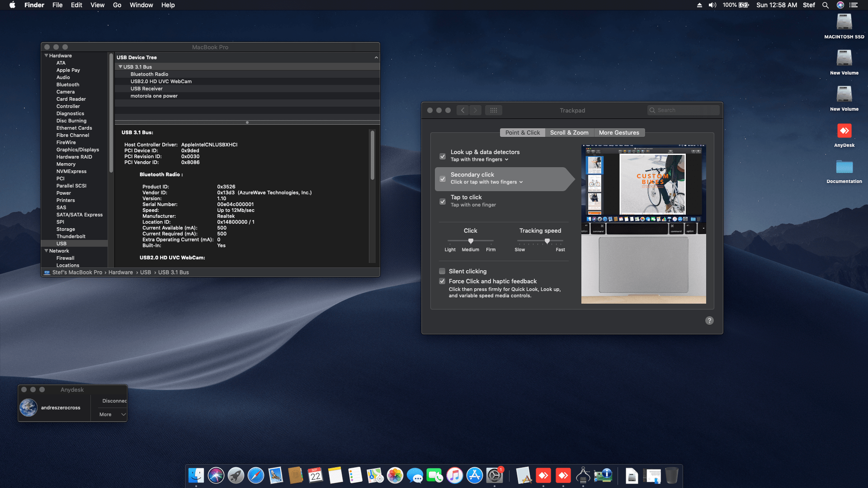This screenshot has width=868, height=488.
Task: Open the Documentation folder on desktop
Action: point(844,168)
